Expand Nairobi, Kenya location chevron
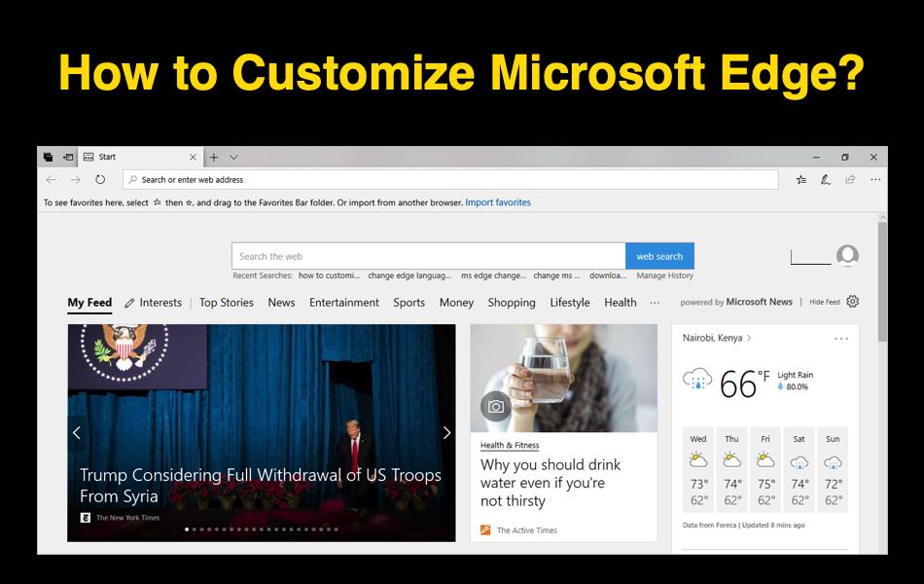This screenshot has height=584, width=924. click(x=748, y=338)
